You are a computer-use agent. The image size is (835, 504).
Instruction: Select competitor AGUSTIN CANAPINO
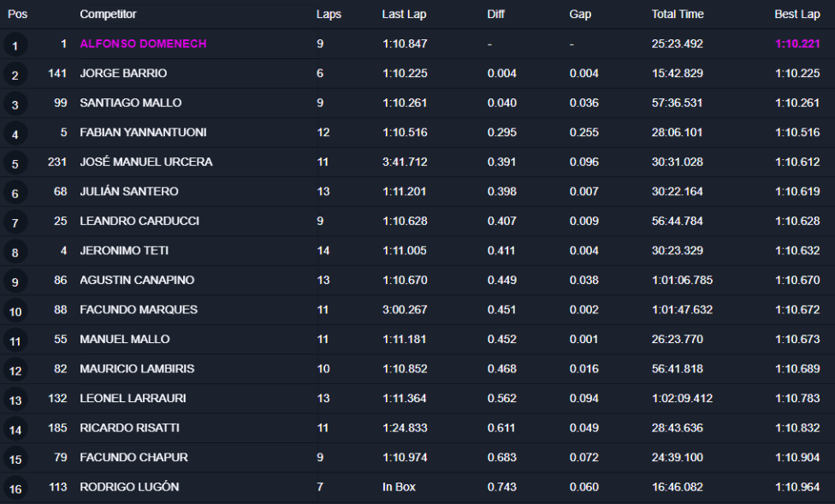point(137,280)
